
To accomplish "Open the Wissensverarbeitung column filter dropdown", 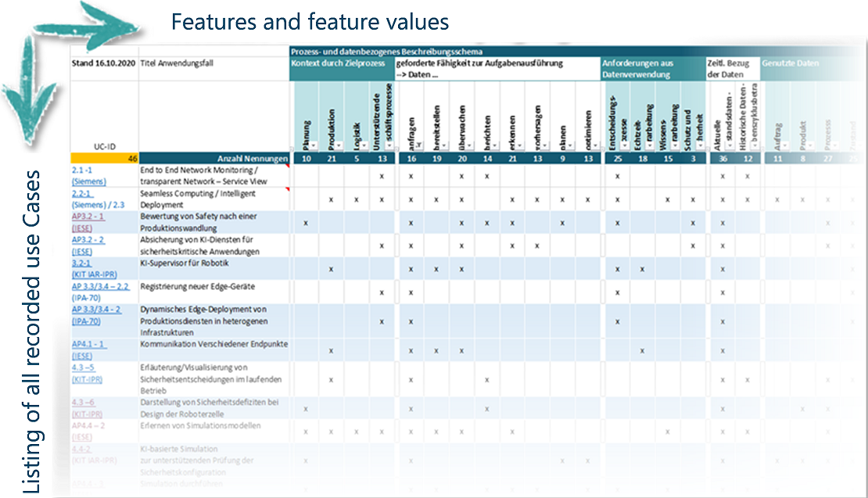I will coord(676,146).
